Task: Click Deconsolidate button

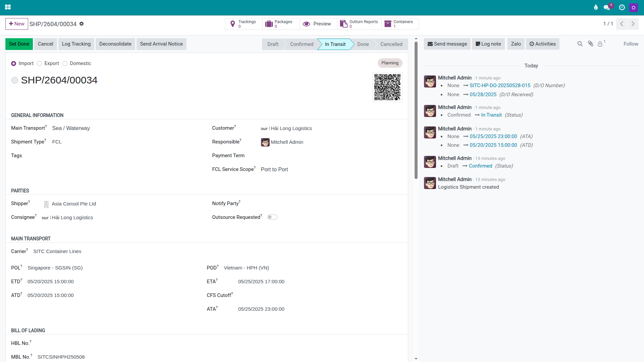Action: 115,44
